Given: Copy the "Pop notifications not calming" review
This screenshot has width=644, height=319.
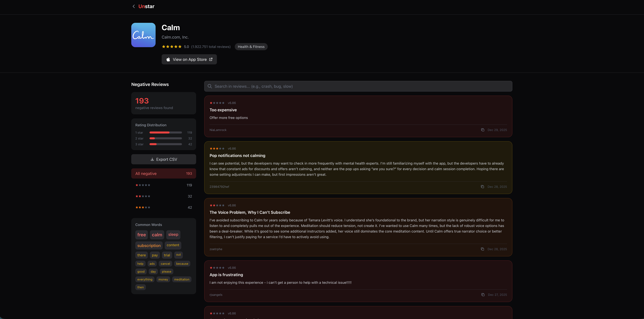Looking at the screenshot, I should [x=482, y=187].
